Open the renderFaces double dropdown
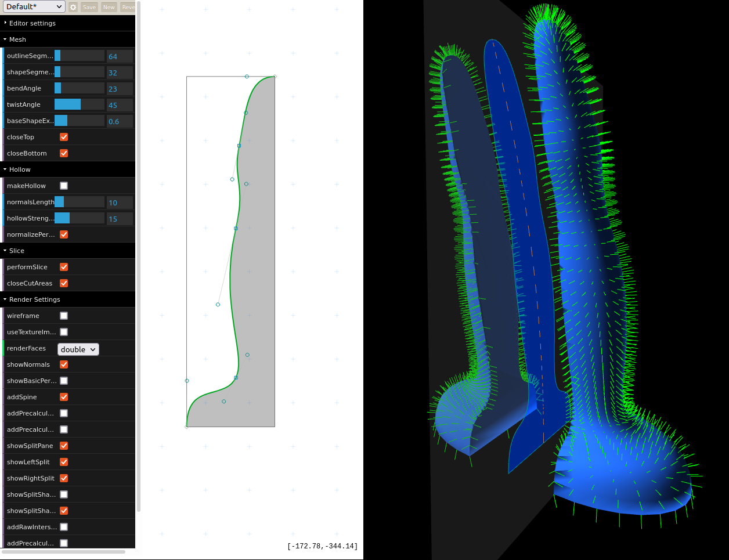This screenshot has height=560, width=729. (x=78, y=349)
